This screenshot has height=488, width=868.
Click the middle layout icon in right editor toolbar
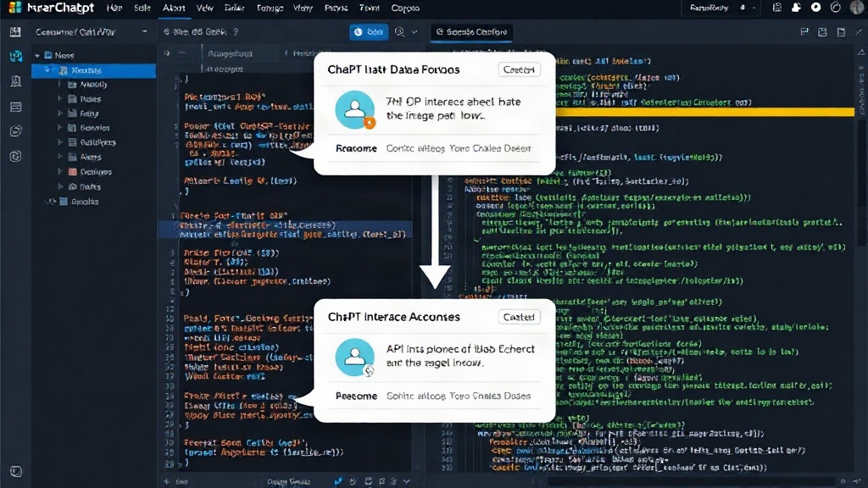click(822, 32)
